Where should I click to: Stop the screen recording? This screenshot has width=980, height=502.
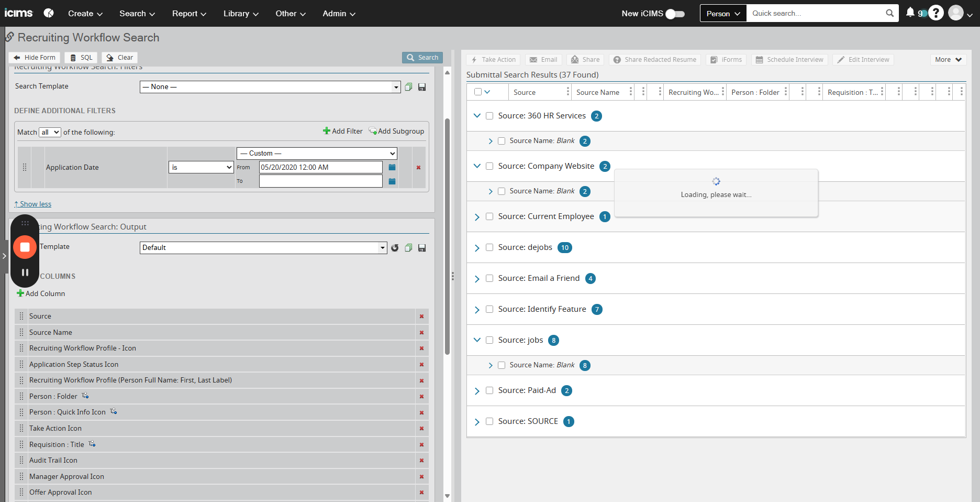pyautogui.click(x=25, y=247)
